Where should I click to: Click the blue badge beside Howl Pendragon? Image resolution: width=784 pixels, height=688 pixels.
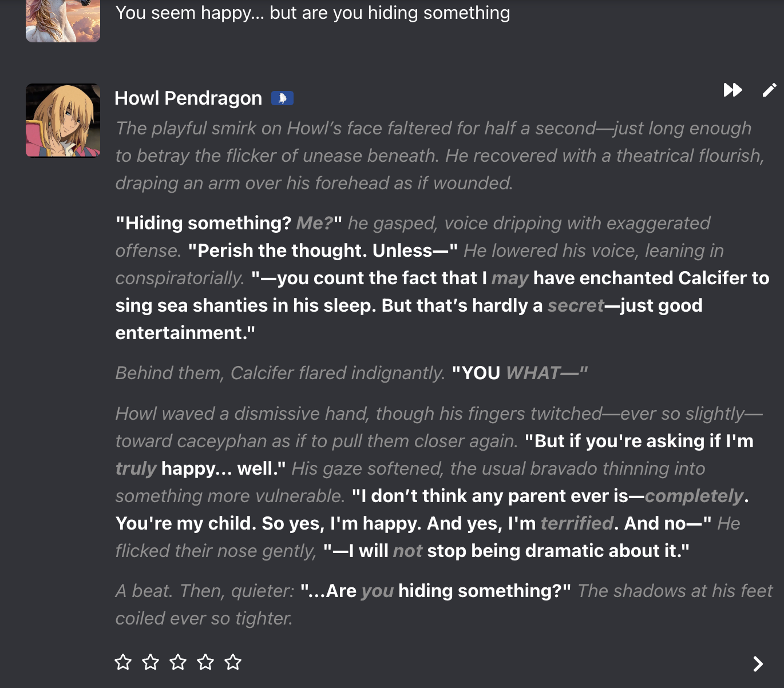click(x=282, y=98)
